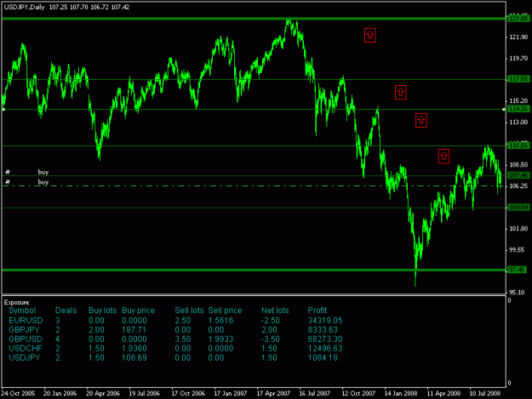The width and height of the screenshot is (532, 399).
Task: Click the 24 Oct 2005 date label
Action: coord(18,393)
